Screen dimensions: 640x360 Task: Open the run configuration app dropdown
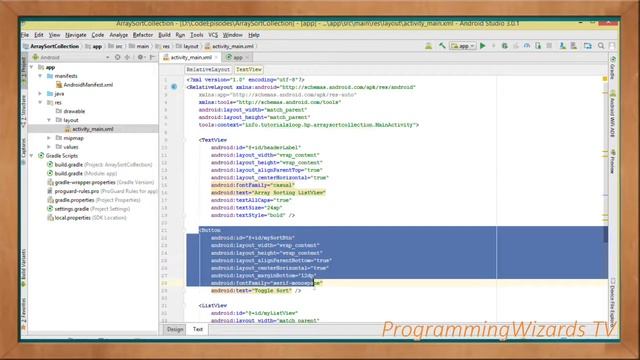pos(463,46)
